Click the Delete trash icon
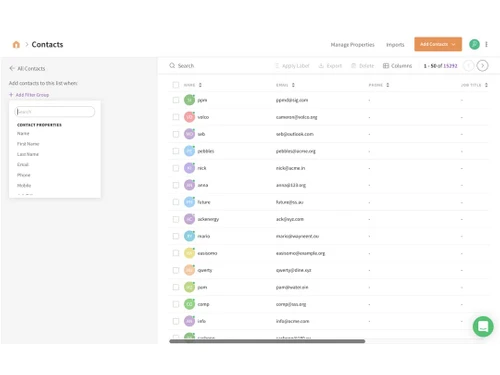 coord(354,66)
